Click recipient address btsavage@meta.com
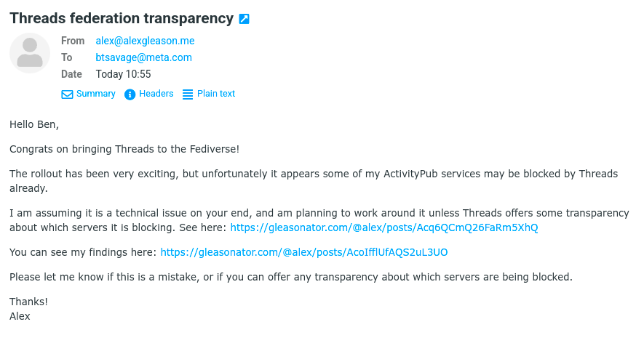Image resolution: width=644 pixels, height=343 pixels. pos(143,57)
